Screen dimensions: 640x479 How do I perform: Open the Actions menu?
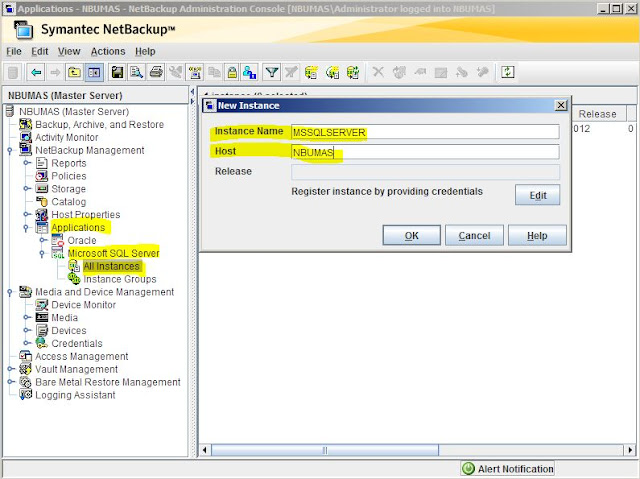click(108, 51)
